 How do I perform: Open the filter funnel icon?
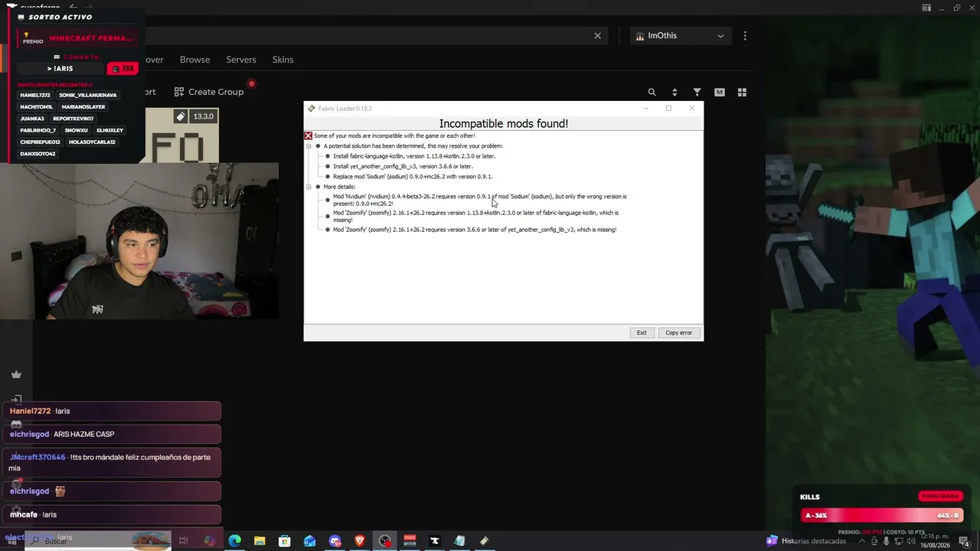pos(697,92)
